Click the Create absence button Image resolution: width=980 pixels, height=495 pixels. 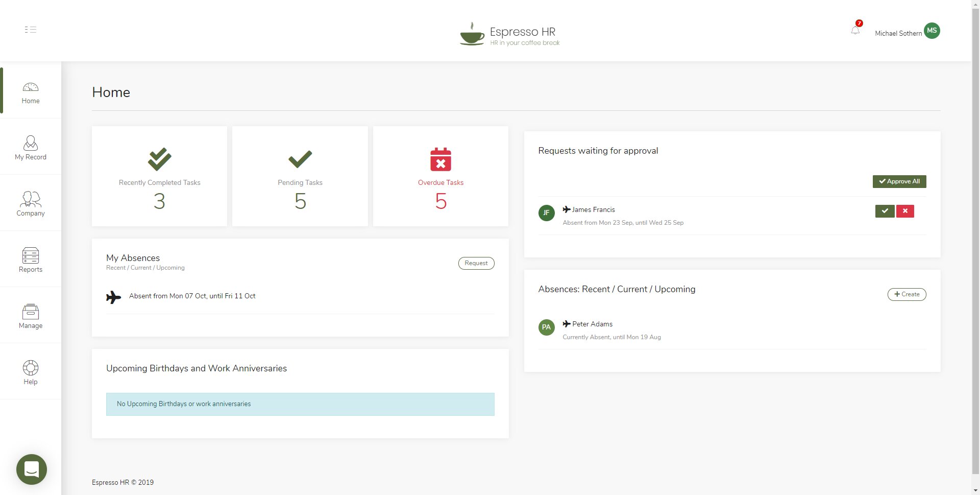tap(906, 294)
